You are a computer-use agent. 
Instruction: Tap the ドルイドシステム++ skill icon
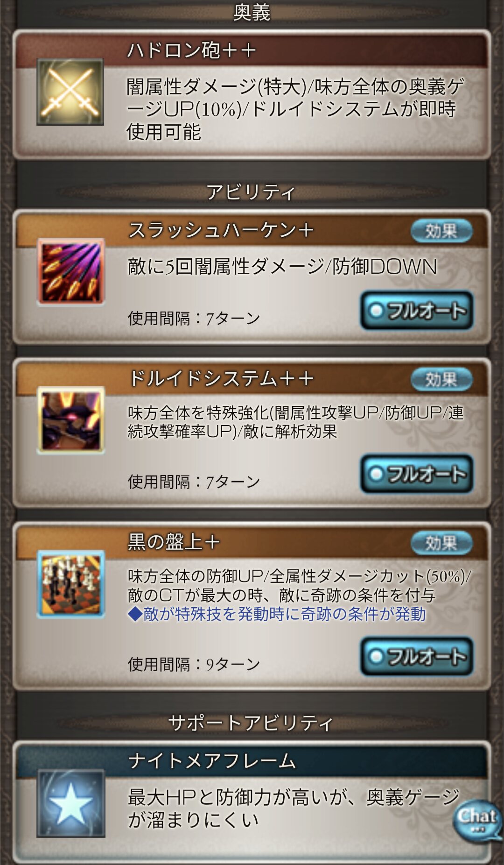tap(71, 420)
